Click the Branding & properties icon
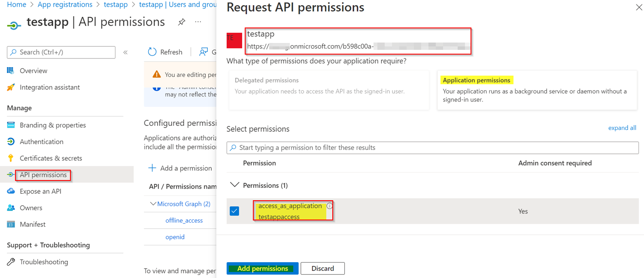Image resolution: width=644 pixels, height=278 pixels. point(11,125)
